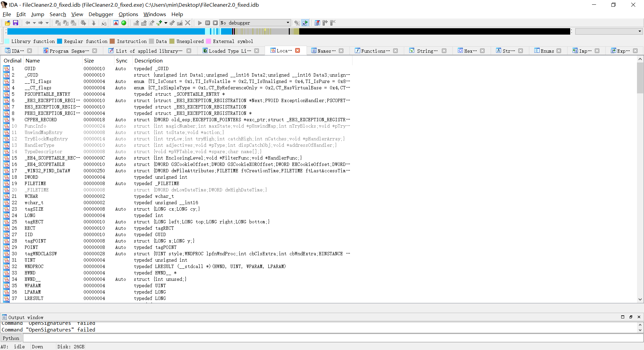Click the convert to data icon
The width and height of the screenshot is (644, 350).
144,23
